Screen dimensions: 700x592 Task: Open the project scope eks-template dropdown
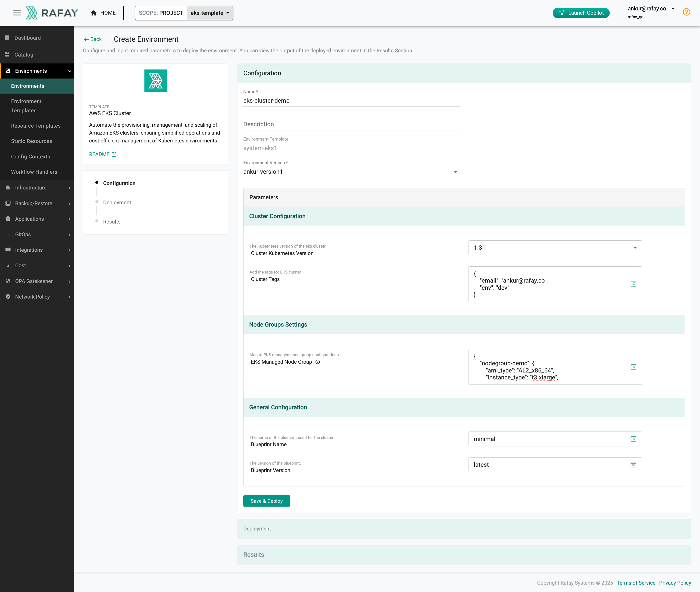pyautogui.click(x=210, y=13)
